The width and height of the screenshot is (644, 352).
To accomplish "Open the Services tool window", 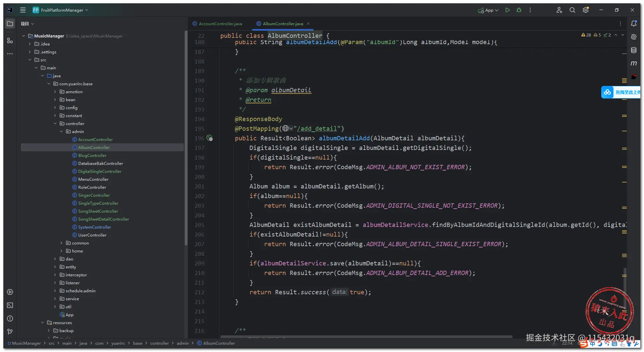I will (10, 292).
